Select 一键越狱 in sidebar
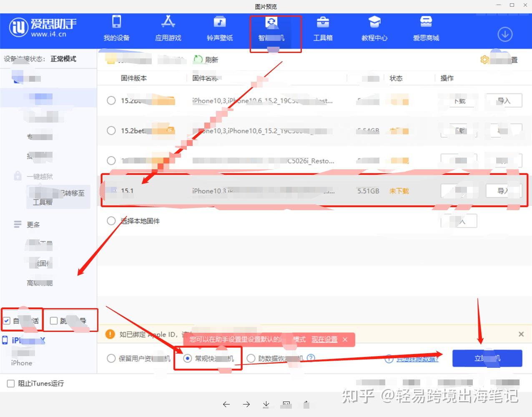The width and height of the screenshot is (532, 417). 40,176
